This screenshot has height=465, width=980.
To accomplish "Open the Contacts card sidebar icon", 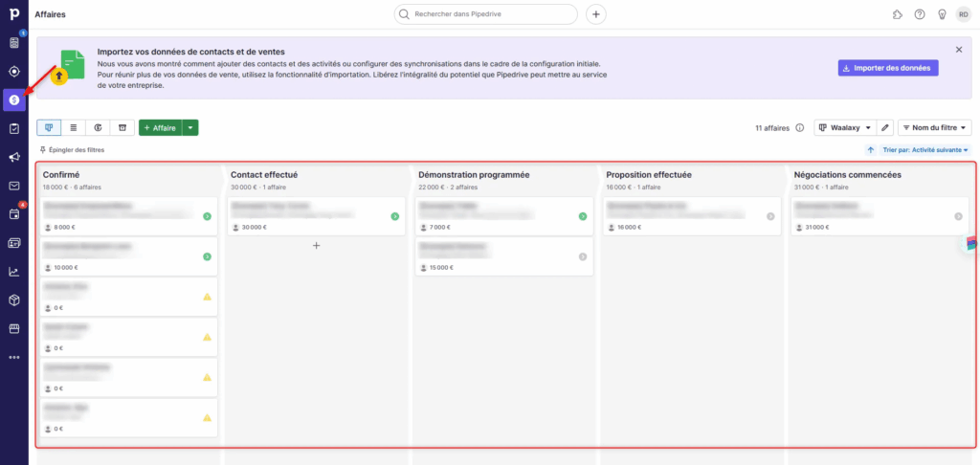I will pyautogui.click(x=13, y=243).
